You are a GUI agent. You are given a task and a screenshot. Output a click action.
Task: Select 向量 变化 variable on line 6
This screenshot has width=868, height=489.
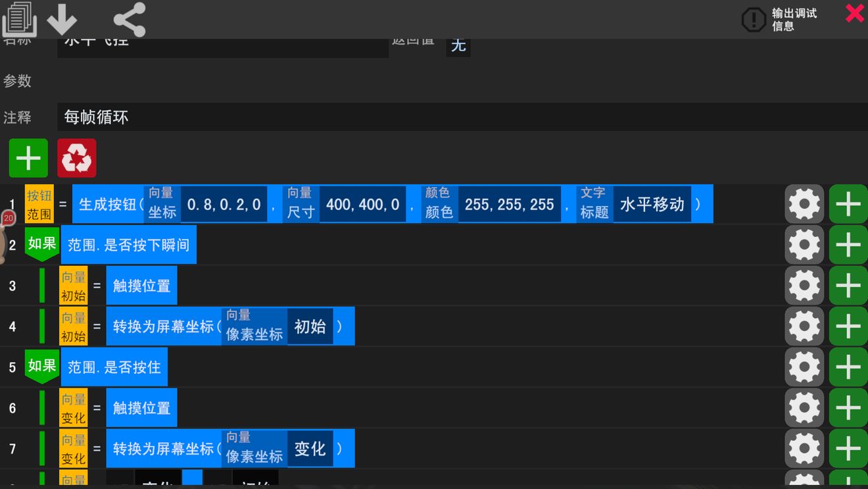coord(74,408)
